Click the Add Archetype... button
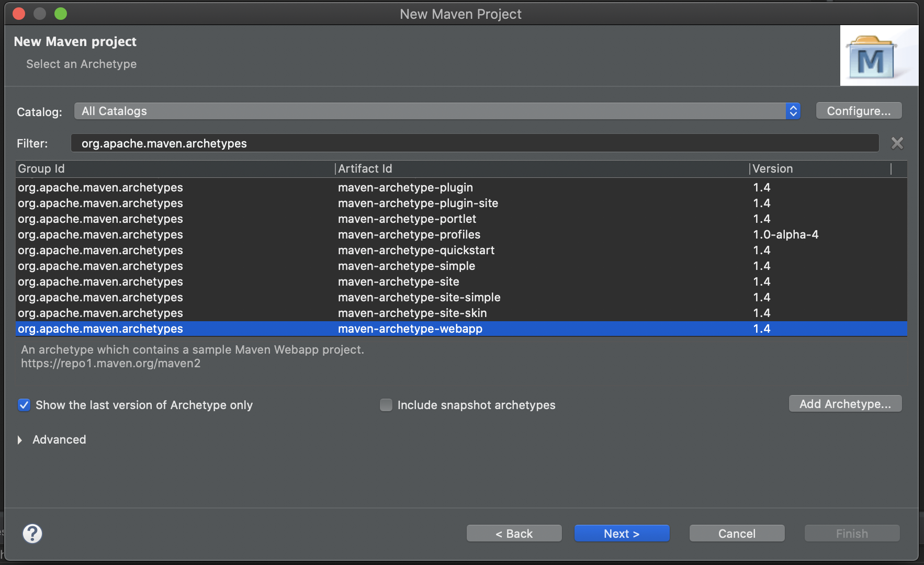This screenshot has width=924, height=565. pos(845,404)
